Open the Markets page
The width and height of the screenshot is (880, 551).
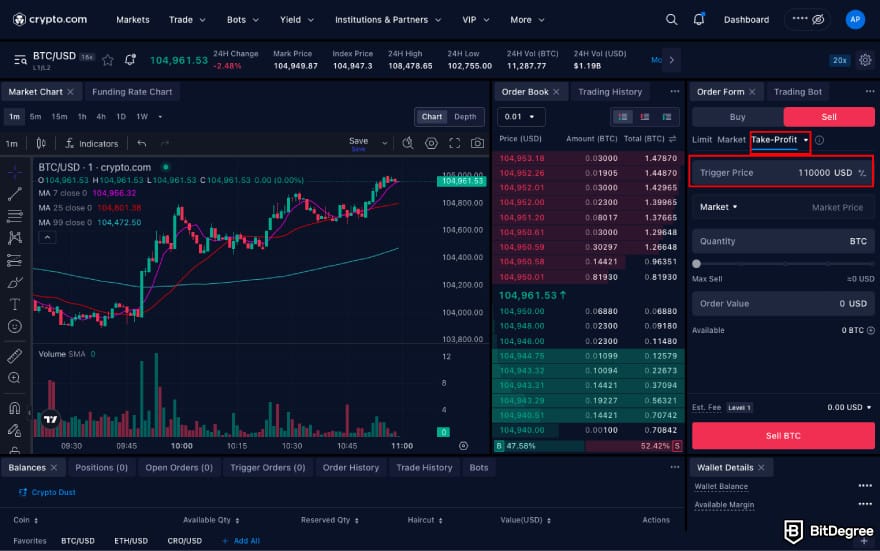(x=133, y=20)
